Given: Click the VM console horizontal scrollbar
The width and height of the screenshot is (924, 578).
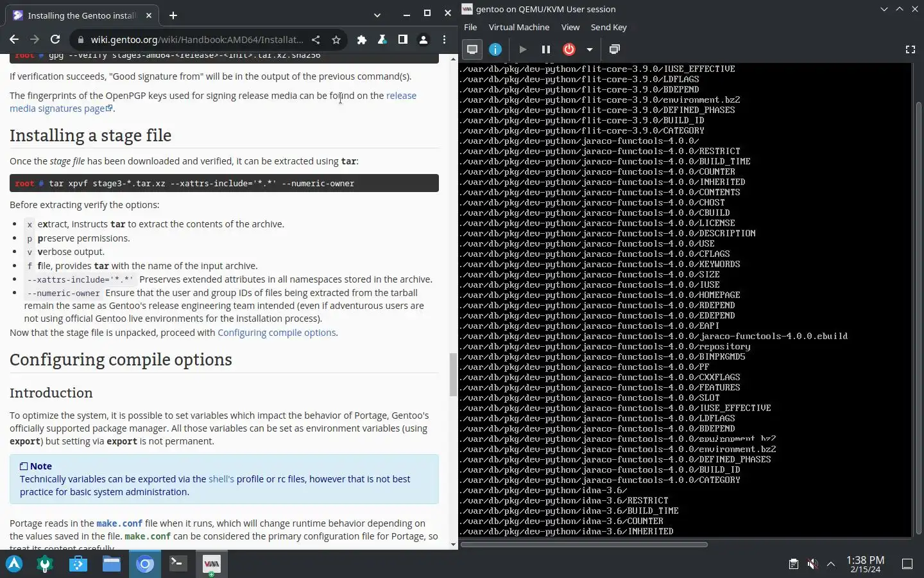Looking at the screenshot, I should [584, 545].
